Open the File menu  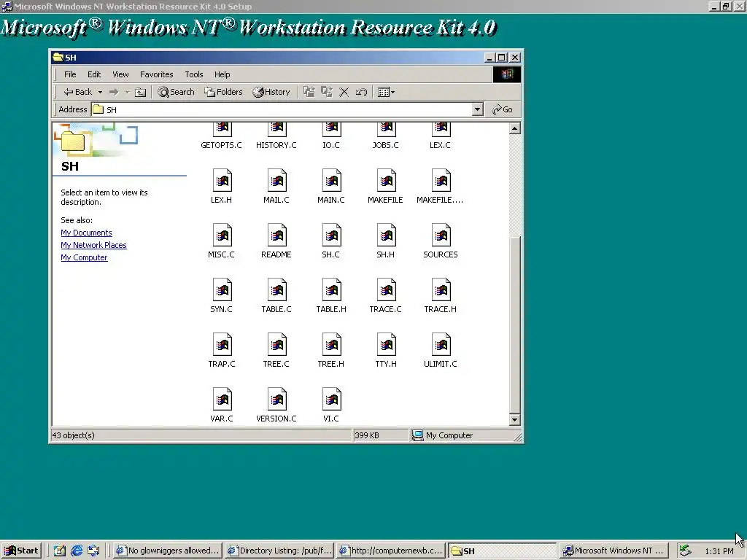70,74
